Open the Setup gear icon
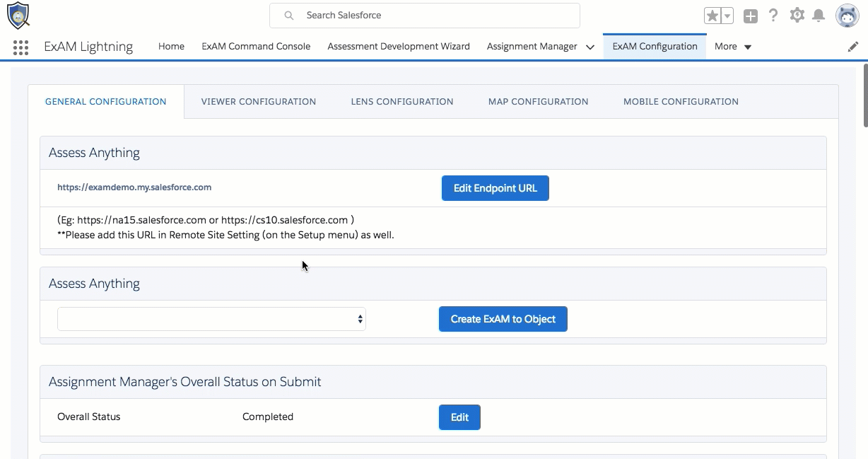 [x=797, y=15]
